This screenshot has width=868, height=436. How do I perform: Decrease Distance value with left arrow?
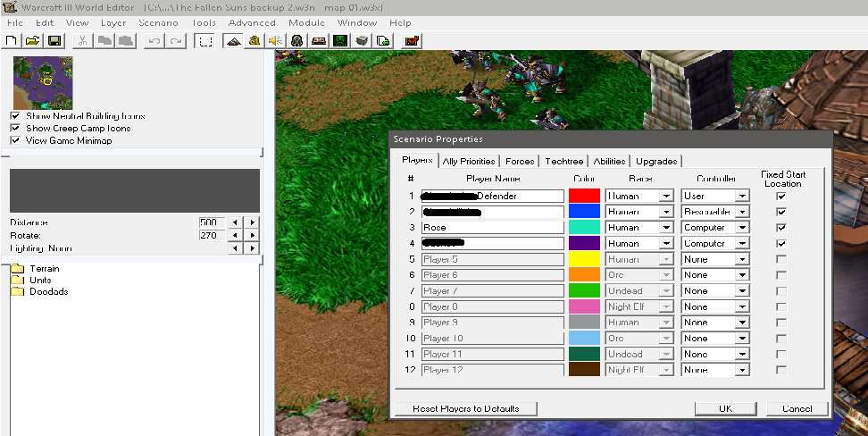click(235, 222)
